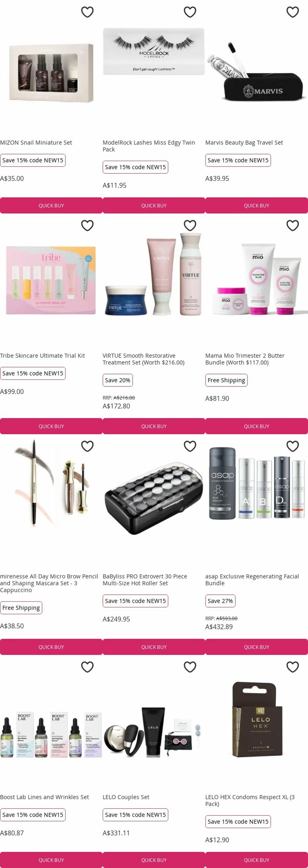Favorite the ModelRock Lashes with heart icon
Viewport: 308px width, 868px height.
click(190, 12)
